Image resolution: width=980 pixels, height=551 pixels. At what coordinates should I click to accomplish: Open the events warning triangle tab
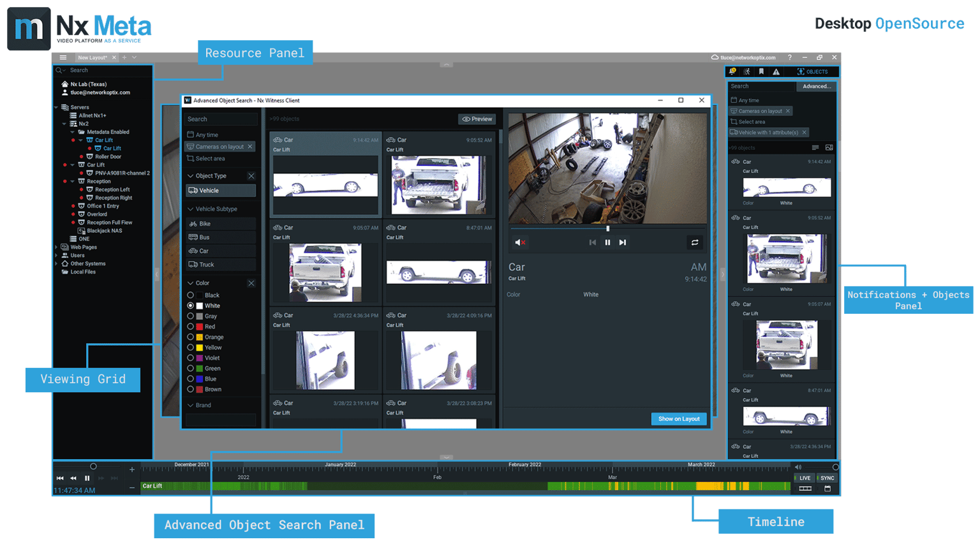pos(776,71)
